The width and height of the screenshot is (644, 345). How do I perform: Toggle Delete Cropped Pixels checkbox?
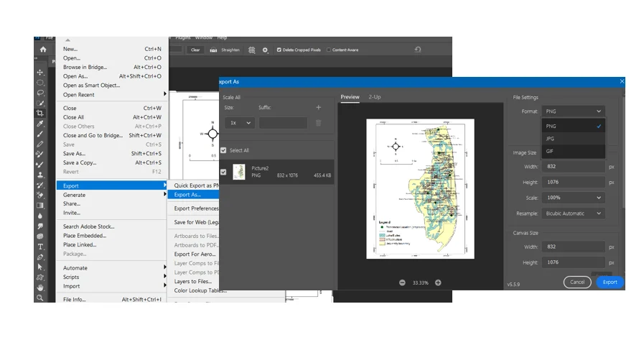(279, 50)
